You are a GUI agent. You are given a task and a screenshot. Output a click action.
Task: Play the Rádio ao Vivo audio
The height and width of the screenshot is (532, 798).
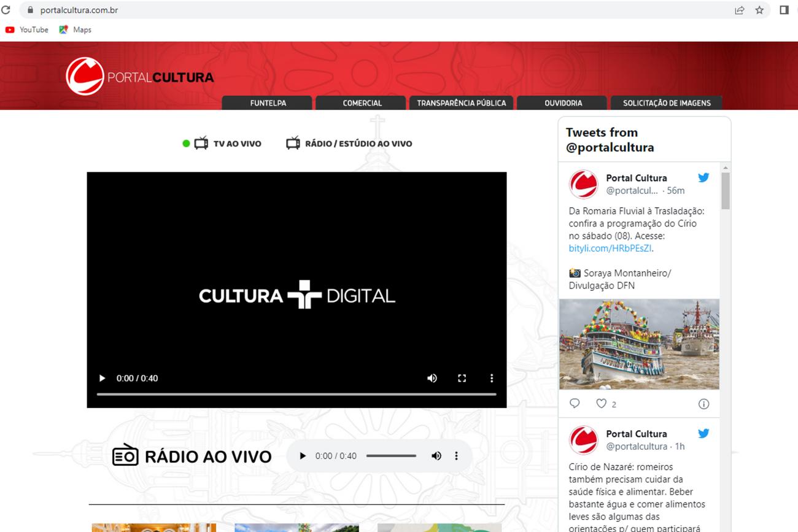point(303,456)
